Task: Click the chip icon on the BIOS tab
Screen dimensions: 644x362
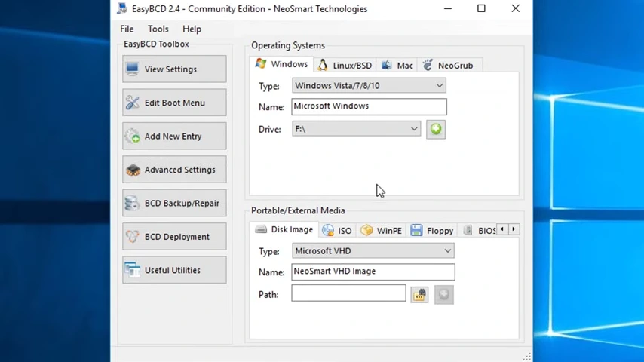Action: click(468, 230)
